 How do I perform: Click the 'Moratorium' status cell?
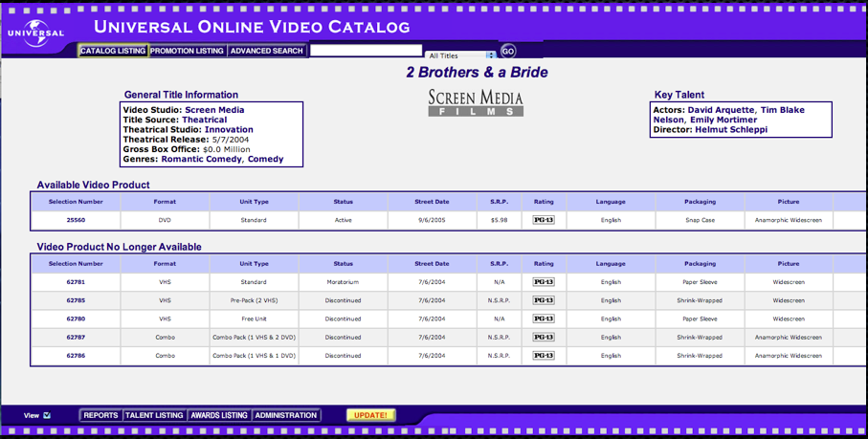click(x=344, y=282)
